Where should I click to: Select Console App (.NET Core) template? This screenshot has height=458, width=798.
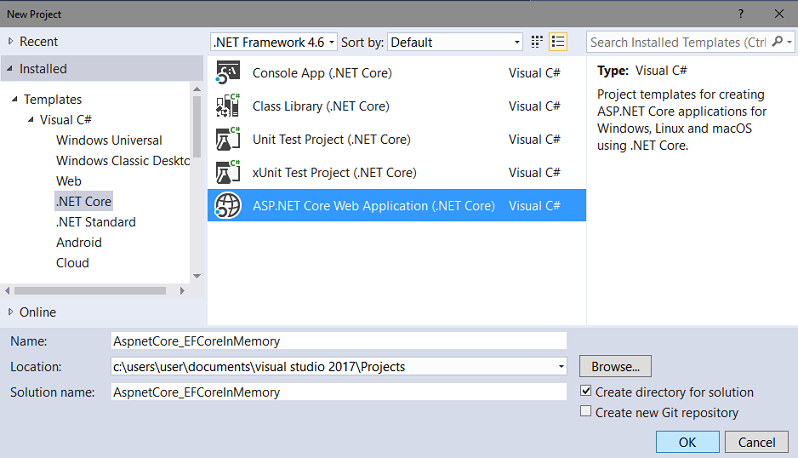(396, 72)
